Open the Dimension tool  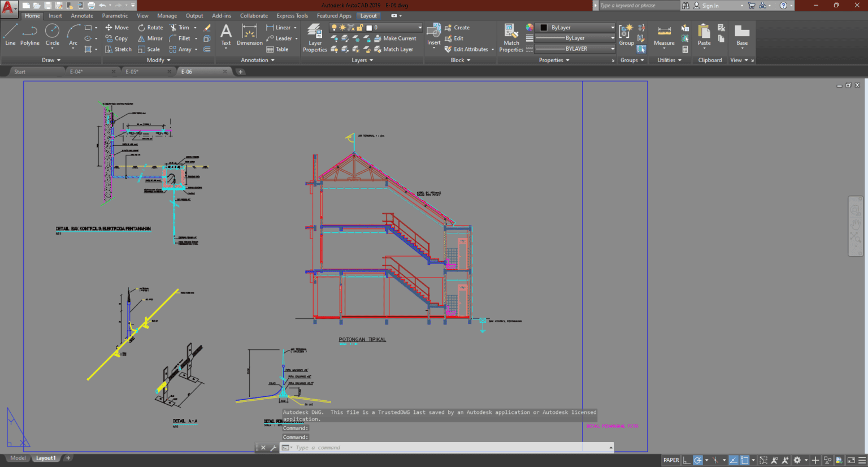[x=249, y=37]
